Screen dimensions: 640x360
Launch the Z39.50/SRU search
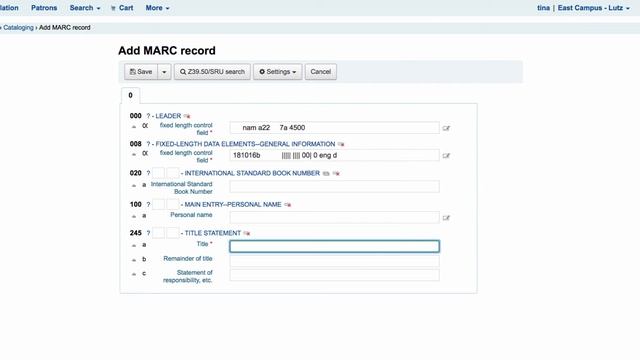(212, 72)
